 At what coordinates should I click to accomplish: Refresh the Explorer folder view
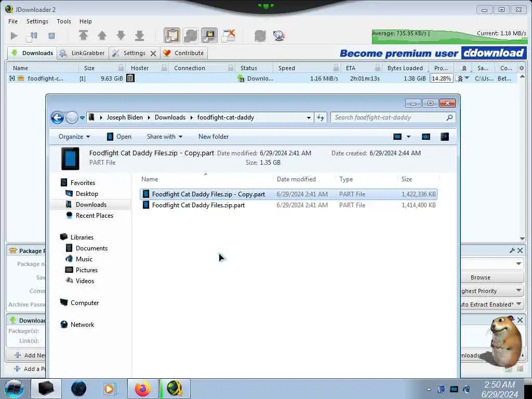(x=320, y=118)
